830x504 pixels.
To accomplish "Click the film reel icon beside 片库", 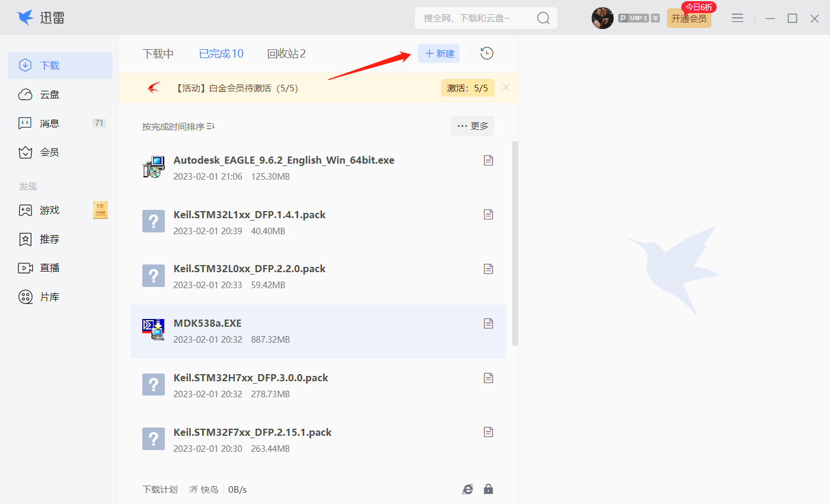I will click(x=25, y=297).
